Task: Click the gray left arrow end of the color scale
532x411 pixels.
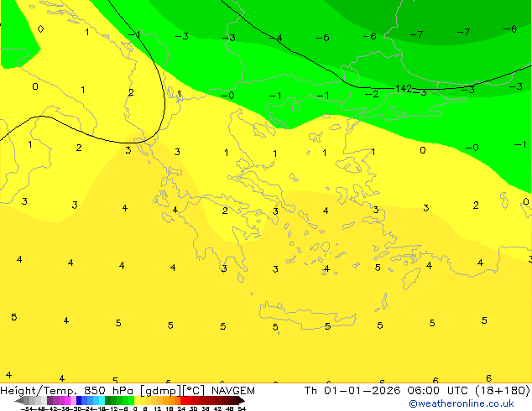Action: (x=19, y=401)
